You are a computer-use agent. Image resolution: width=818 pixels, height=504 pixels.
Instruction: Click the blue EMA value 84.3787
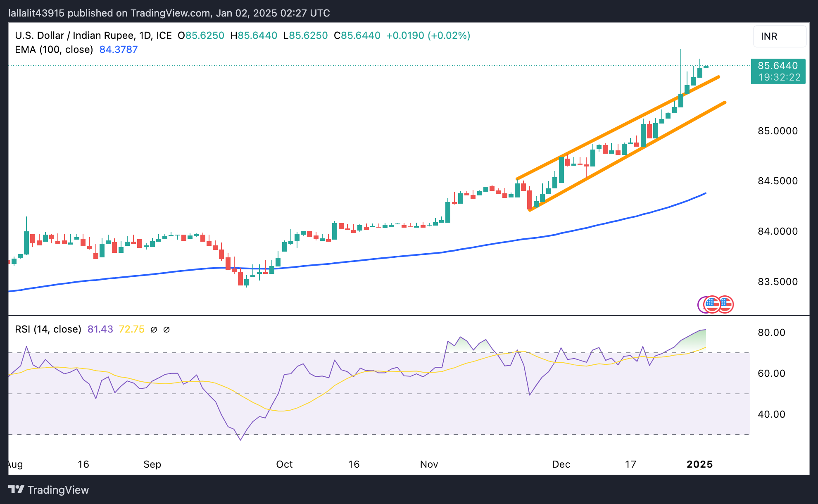118,50
